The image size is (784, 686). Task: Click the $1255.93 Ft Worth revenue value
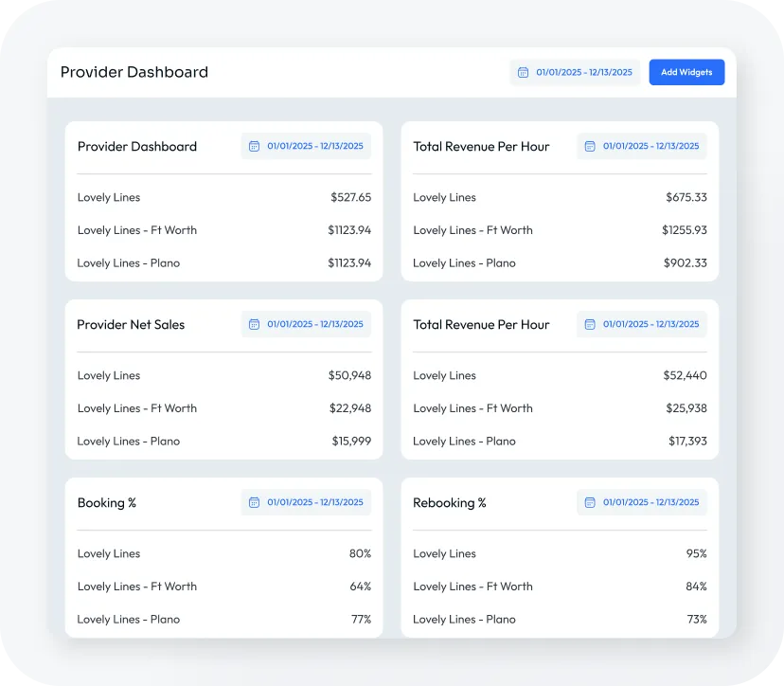click(x=684, y=230)
